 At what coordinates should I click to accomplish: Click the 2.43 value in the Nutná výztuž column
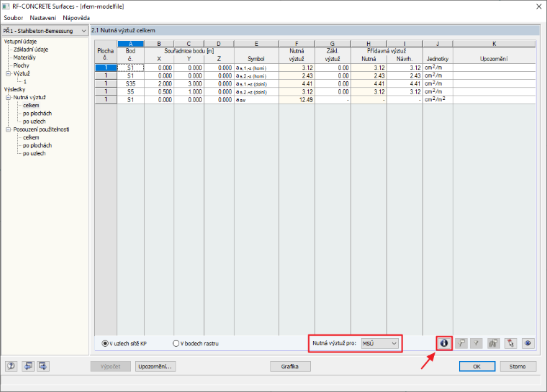(297, 76)
